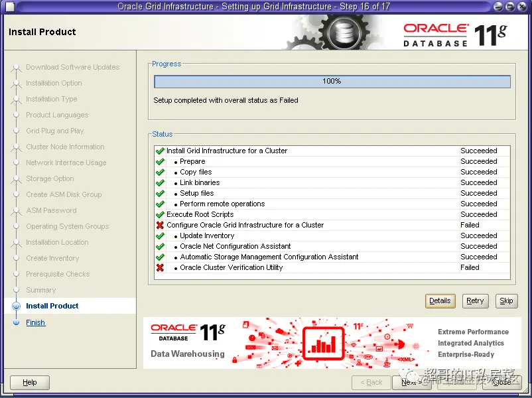The height and width of the screenshot is (398, 532).
Task: Open the Help button
Action: [29, 382]
